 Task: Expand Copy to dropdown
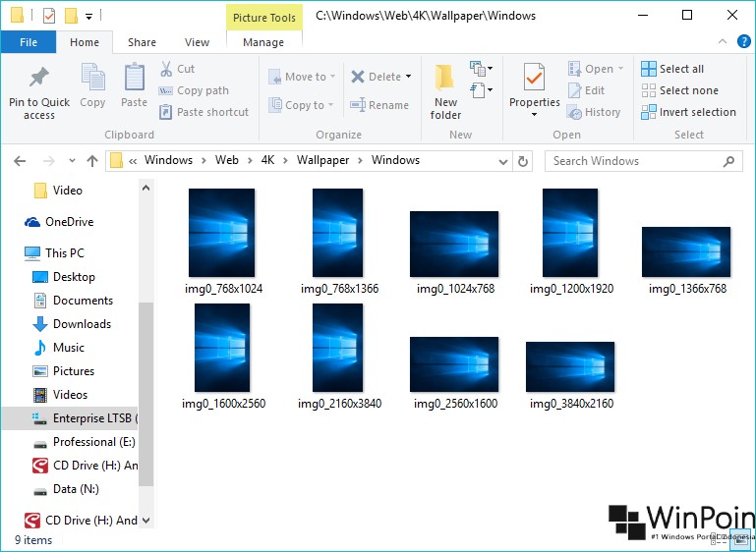[330, 105]
